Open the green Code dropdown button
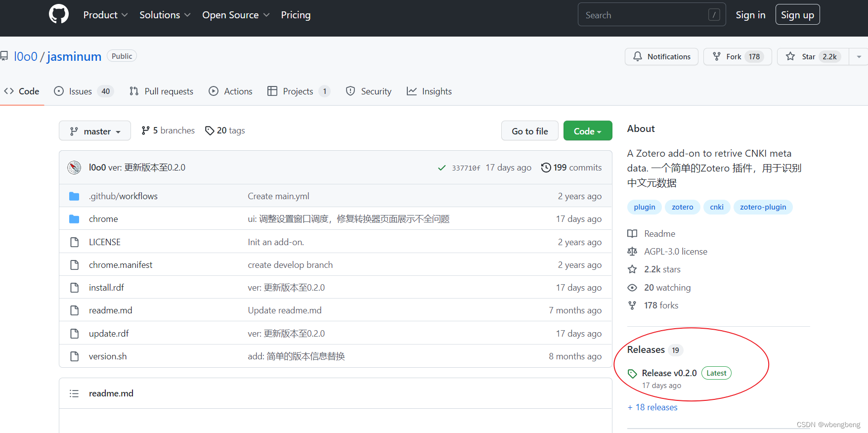The height and width of the screenshot is (433, 868). pyautogui.click(x=588, y=131)
